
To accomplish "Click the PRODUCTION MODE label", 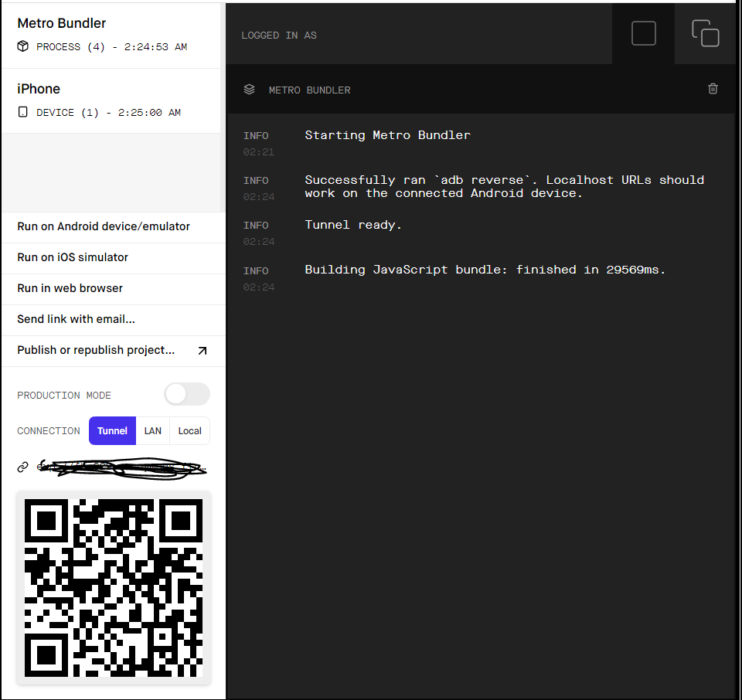I will [x=64, y=396].
